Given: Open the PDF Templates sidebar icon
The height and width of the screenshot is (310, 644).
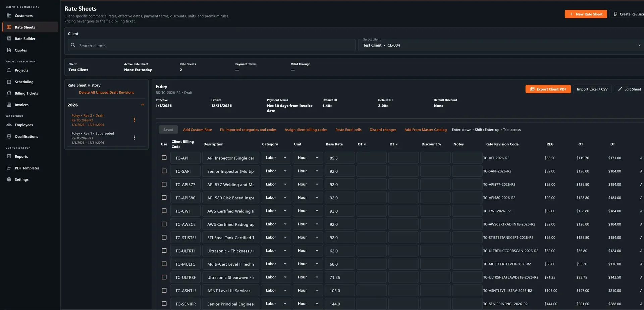Looking at the screenshot, I should coord(9,168).
